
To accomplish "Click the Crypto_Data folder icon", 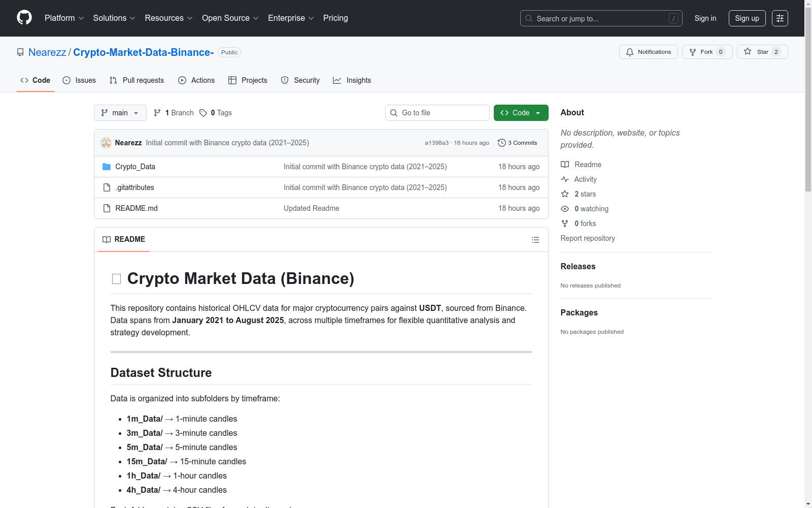I will [107, 167].
